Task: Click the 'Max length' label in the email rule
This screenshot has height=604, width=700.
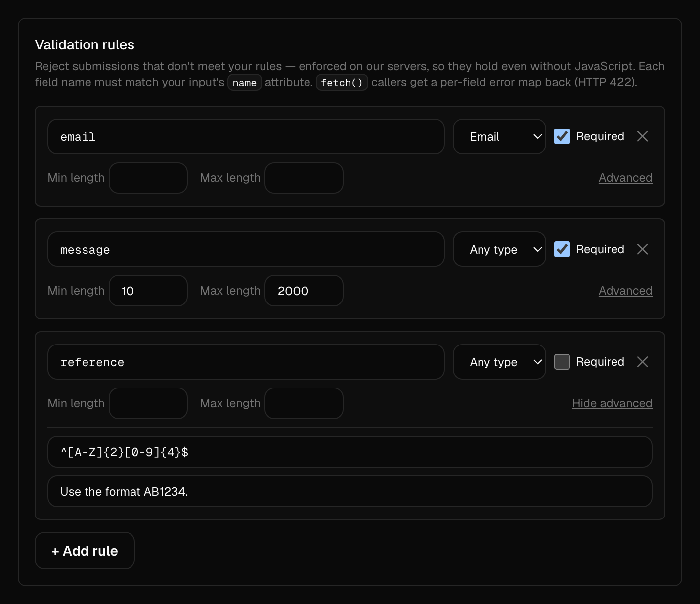Action: (x=230, y=178)
